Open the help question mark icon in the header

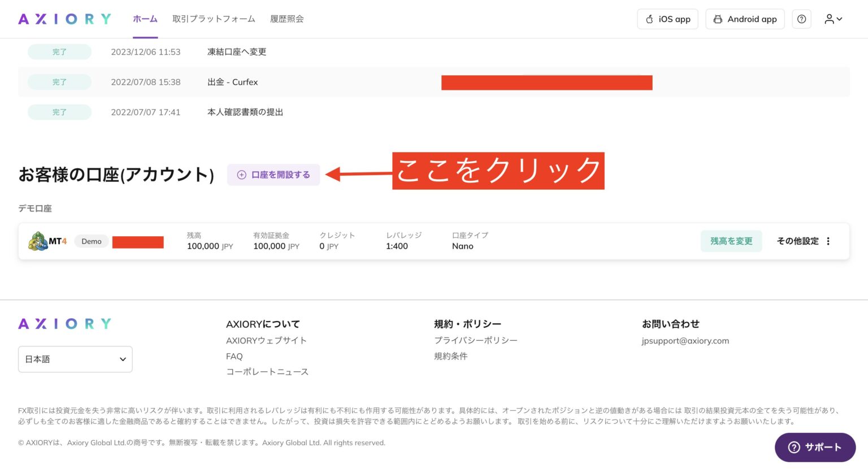click(x=801, y=19)
